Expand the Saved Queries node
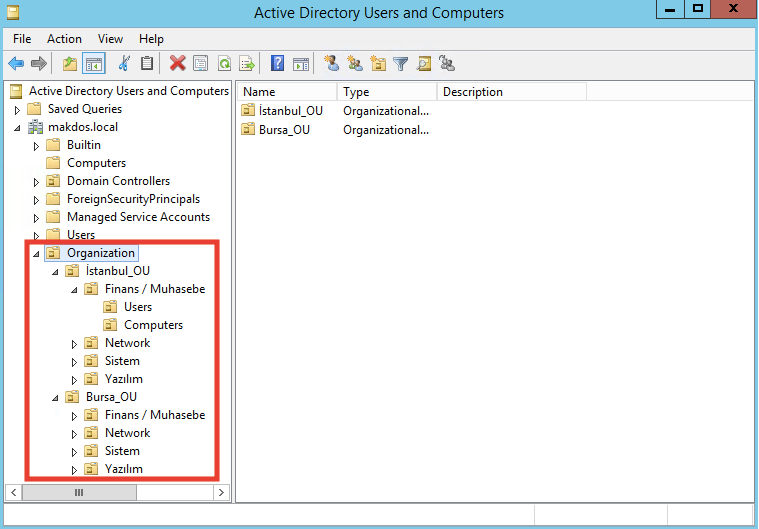Screen dimensions: 759x529 [17, 109]
